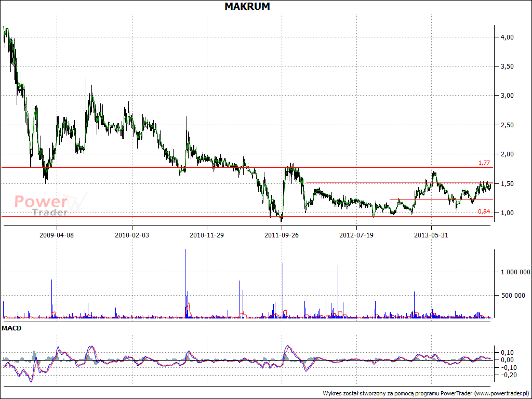Select the 2011-09-26 date label
532x399 pixels.
click(282, 235)
